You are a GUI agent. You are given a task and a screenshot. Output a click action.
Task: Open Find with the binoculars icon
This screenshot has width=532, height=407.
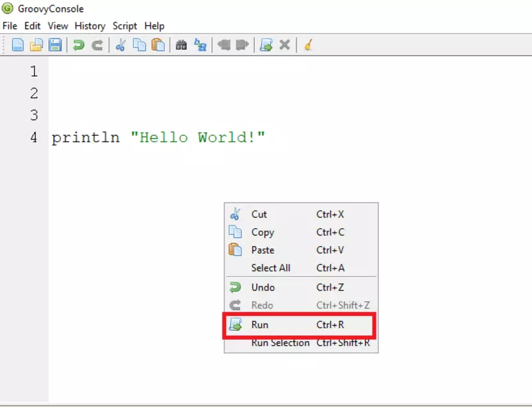click(x=182, y=44)
